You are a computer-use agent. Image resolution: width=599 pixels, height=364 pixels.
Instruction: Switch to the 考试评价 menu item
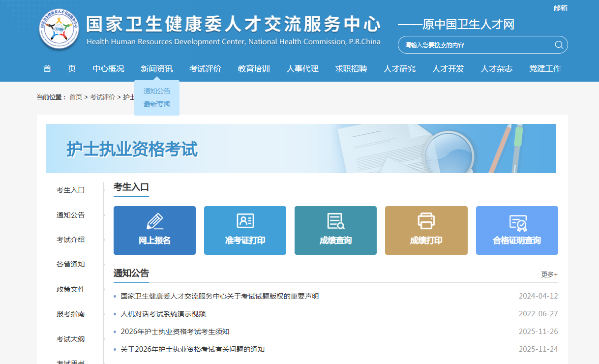tap(205, 69)
